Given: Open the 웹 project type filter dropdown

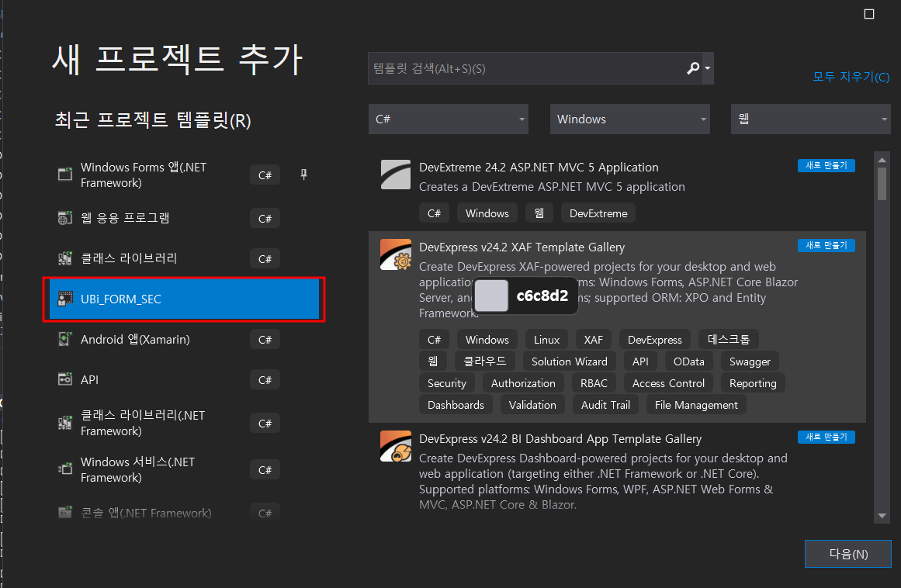Looking at the screenshot, I should click(x=811, y=119).
